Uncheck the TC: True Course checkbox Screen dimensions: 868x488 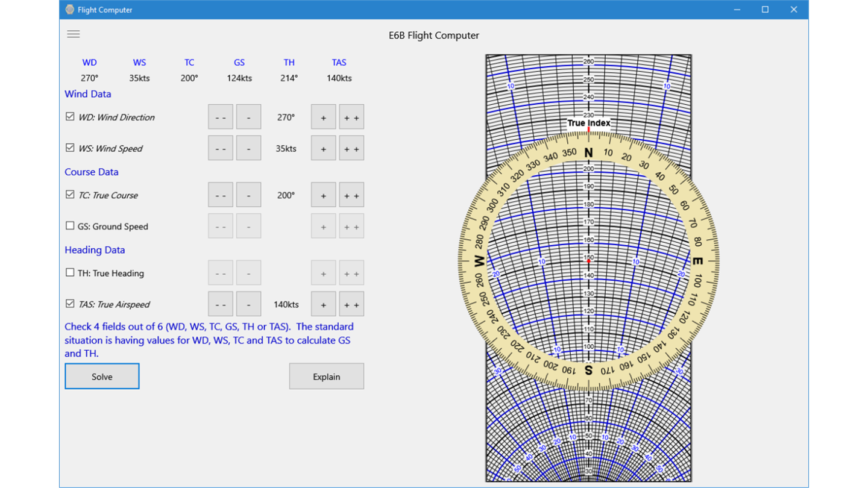tap(70, 195)
